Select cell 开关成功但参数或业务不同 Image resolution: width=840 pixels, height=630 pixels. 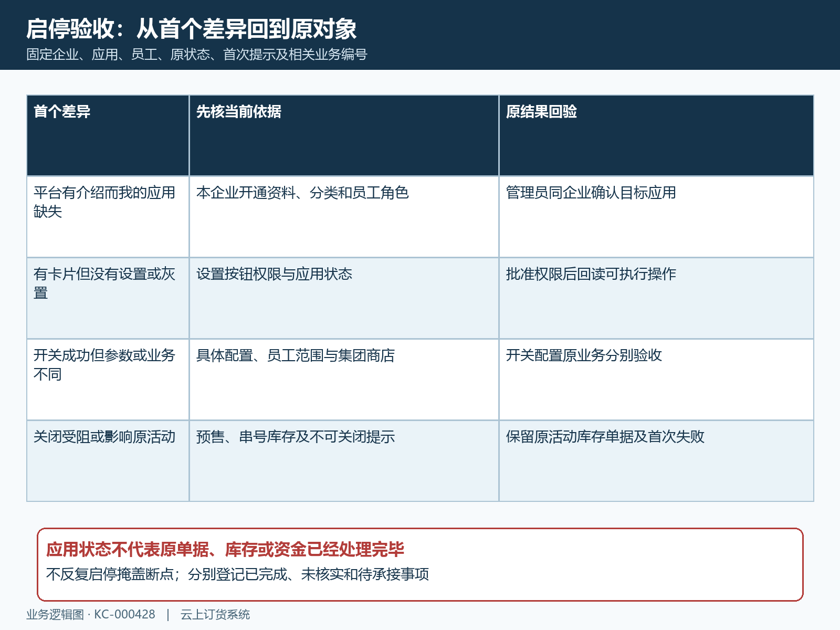pyautogui.click(x=108, y=380)
